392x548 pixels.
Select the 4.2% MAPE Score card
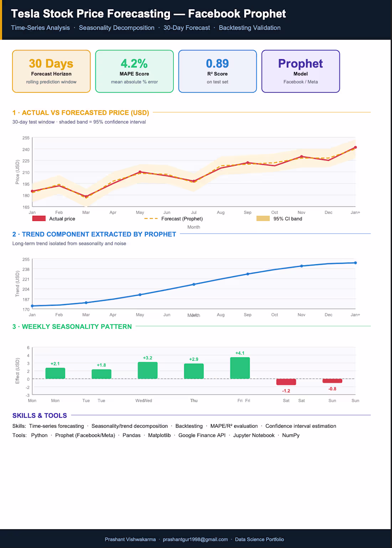(x=134, y=71)
